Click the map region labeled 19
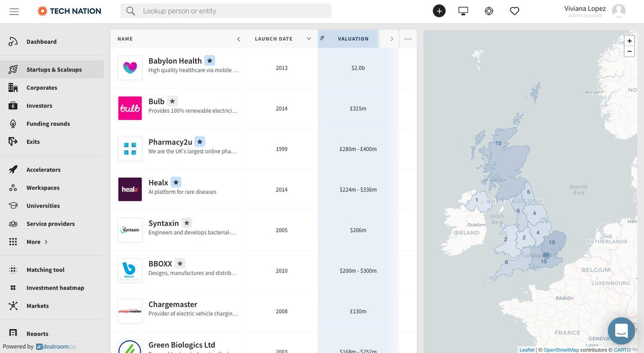644x353 pixels. coord(552,242)
